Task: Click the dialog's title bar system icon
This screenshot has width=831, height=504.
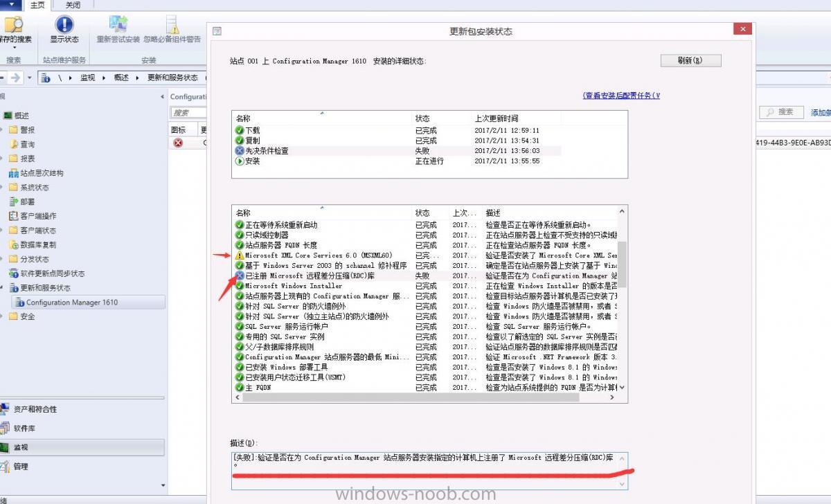Action: point(217,31)
